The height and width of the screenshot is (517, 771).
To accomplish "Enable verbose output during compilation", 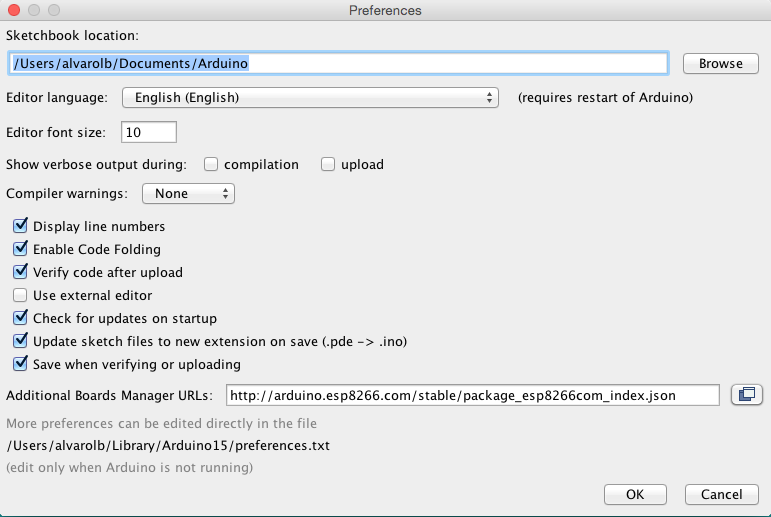I will pos(212,164).
